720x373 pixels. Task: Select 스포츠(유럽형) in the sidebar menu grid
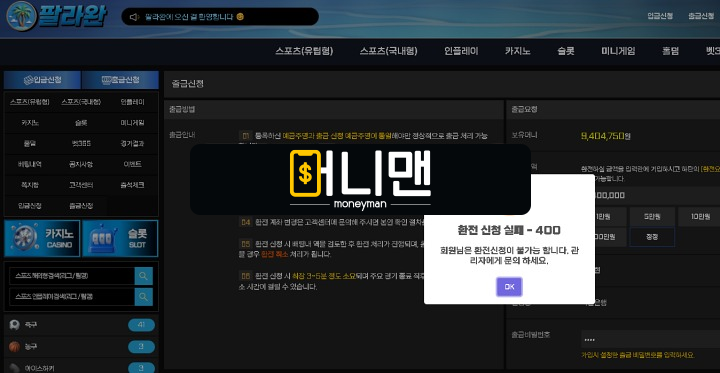click(30, 102)
